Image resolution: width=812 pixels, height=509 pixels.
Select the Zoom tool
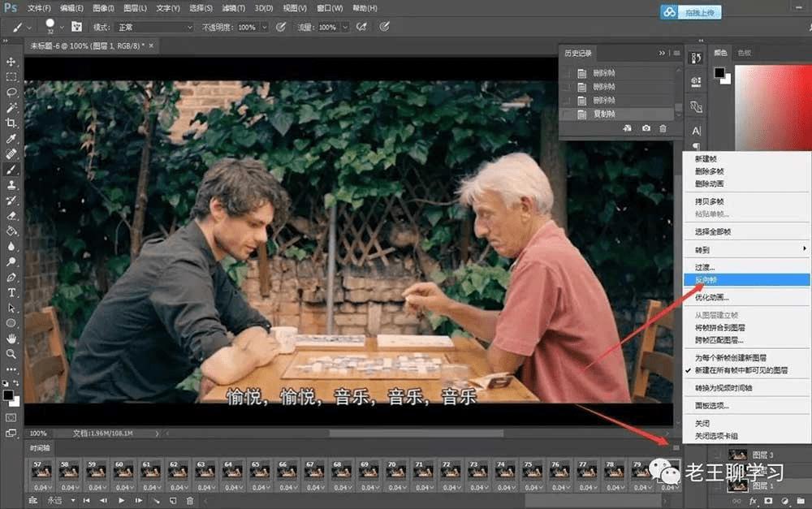[11, 354]
